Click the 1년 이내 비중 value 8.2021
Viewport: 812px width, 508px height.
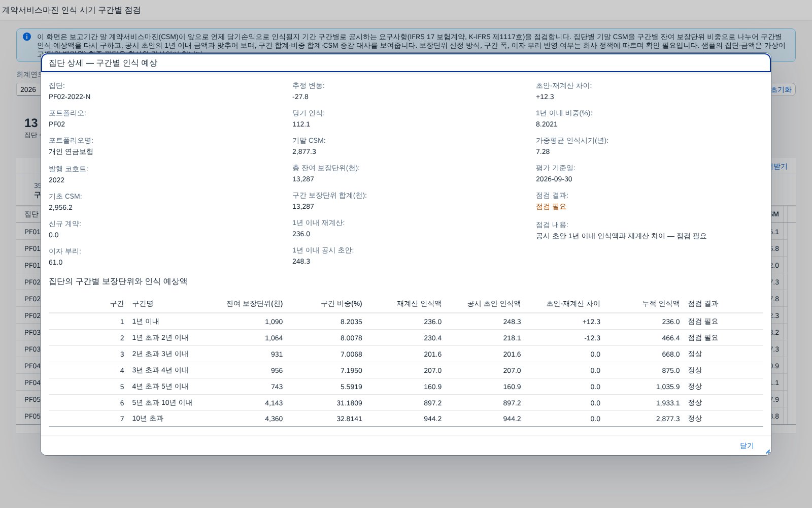[547, 124]
